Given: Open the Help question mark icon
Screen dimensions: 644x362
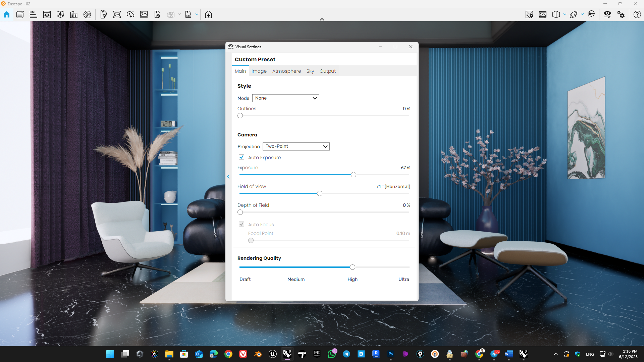Looking at the screenshot, I should point(637,14).
